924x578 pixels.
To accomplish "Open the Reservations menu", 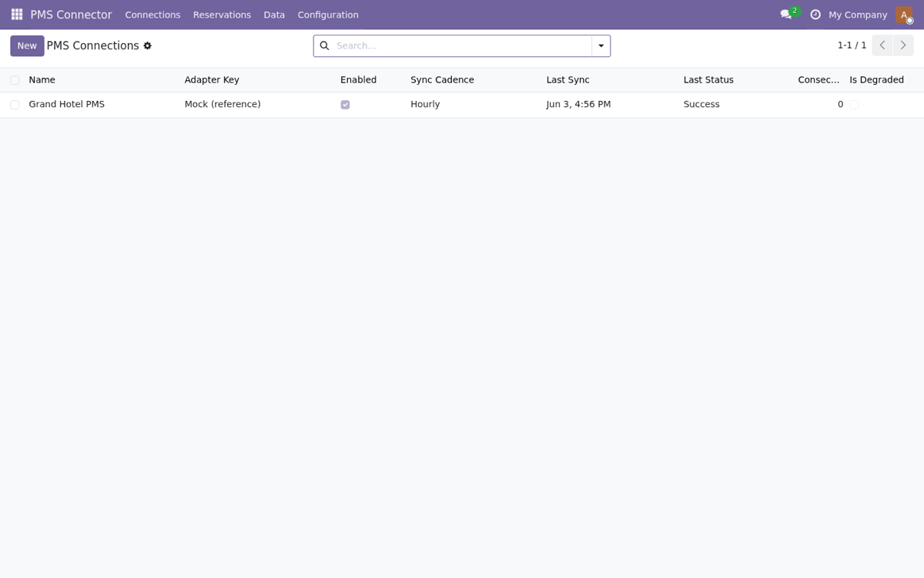I will 222,15.
